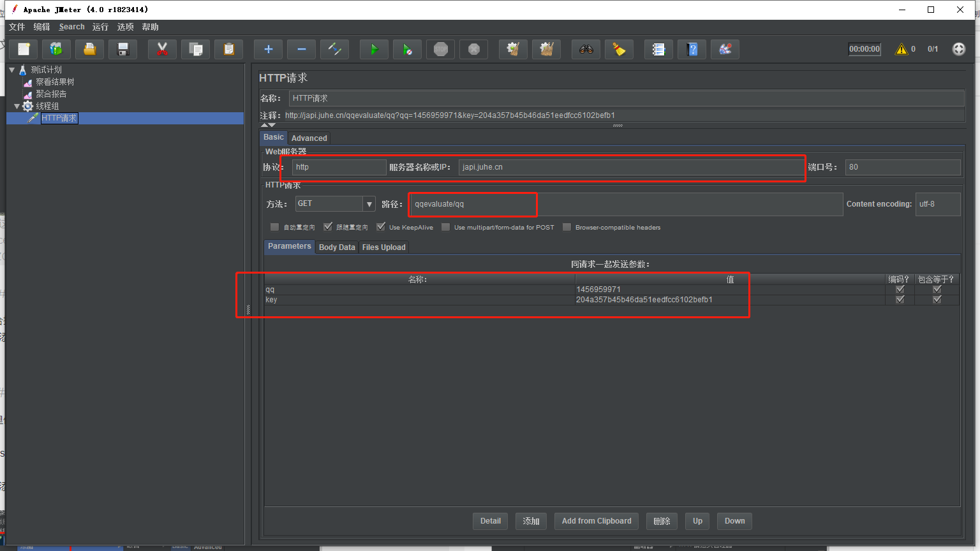The image size is (980, 551).
Task: Create a new test plan with New icon
Action: coord(24,49)
